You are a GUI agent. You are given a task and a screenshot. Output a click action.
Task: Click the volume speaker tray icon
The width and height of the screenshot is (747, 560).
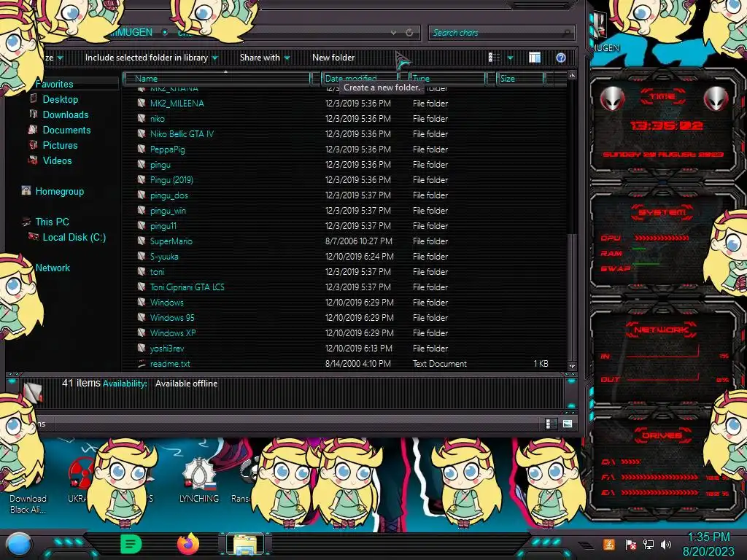[x=666, y=544]
